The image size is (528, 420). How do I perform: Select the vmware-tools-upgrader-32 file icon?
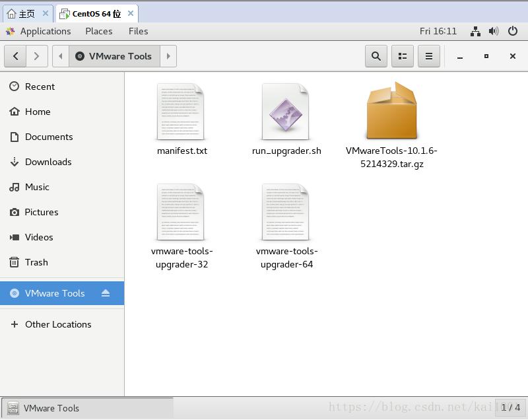(x=180, y=212)
